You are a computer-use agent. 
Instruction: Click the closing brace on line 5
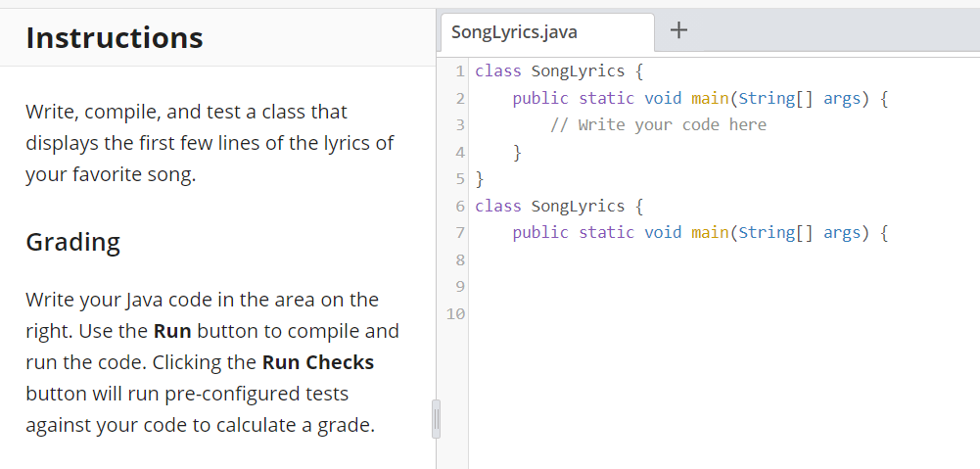[480, 179]
